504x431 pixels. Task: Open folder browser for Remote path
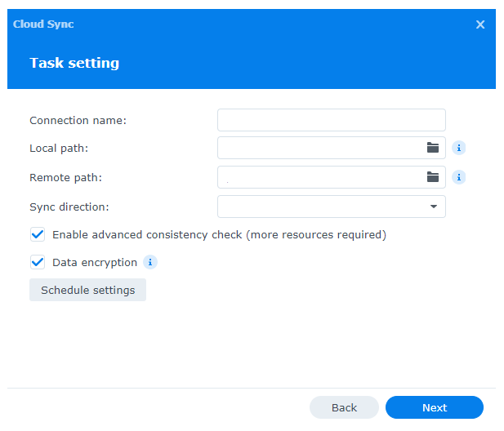click(433, 177)
